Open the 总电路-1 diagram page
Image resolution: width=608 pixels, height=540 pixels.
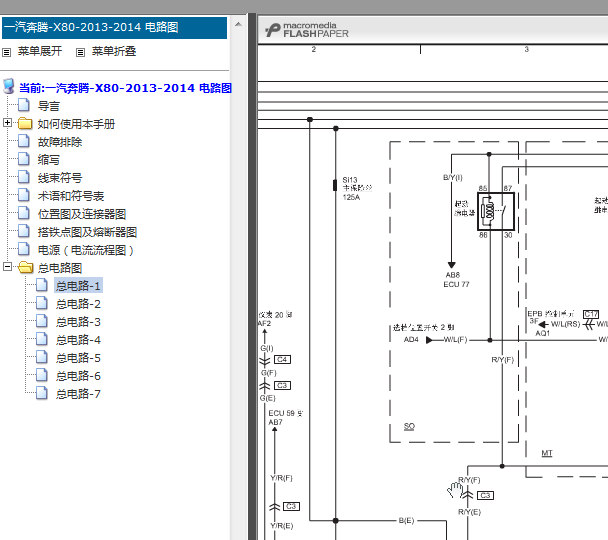point(78,286)
